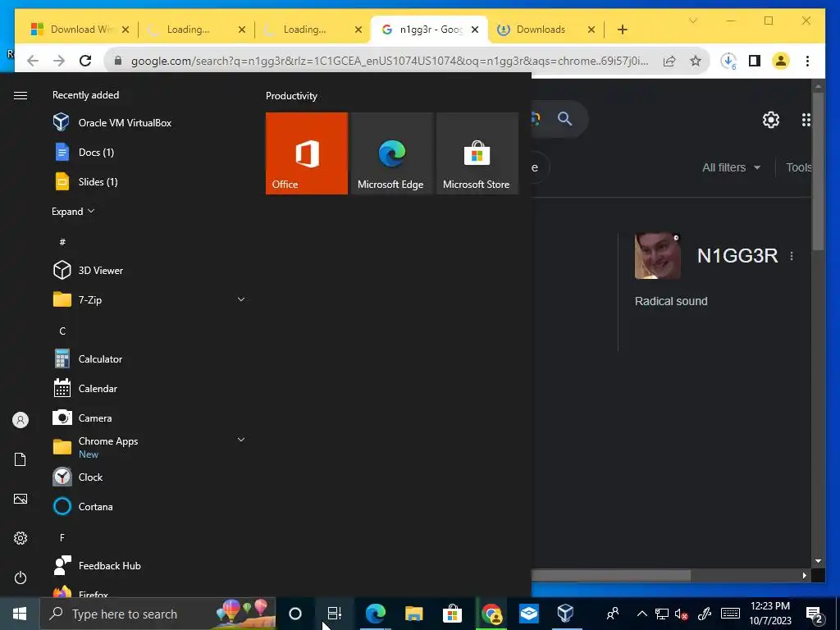
Task: Switch to Chrome on the taskbar
Action: coord(491,614)
